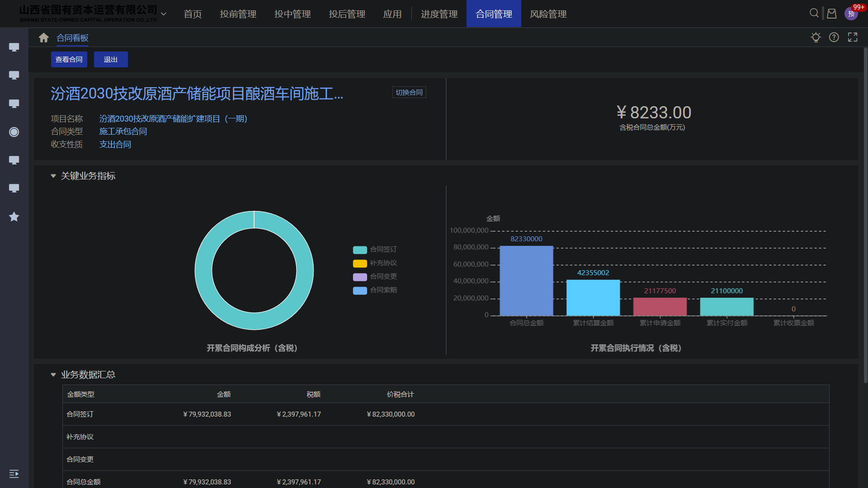This screenshot has width=868, height=488.
Task: Collapse the 关键业务指标 section
Action: (x=53, y=176)
